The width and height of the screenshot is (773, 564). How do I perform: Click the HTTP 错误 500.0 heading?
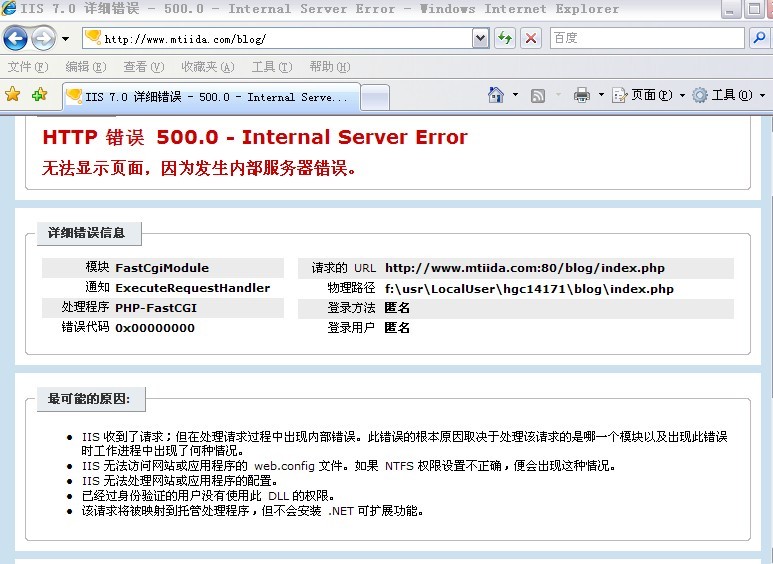[254, 137]
